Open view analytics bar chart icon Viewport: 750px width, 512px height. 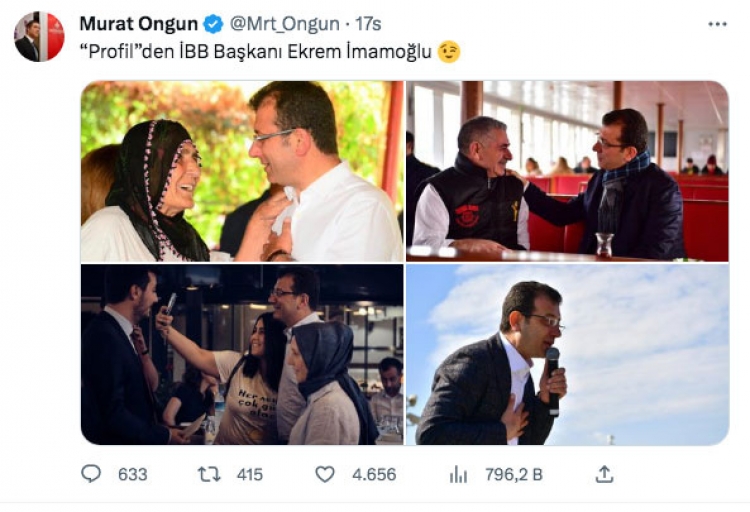(x=458, y=474)
